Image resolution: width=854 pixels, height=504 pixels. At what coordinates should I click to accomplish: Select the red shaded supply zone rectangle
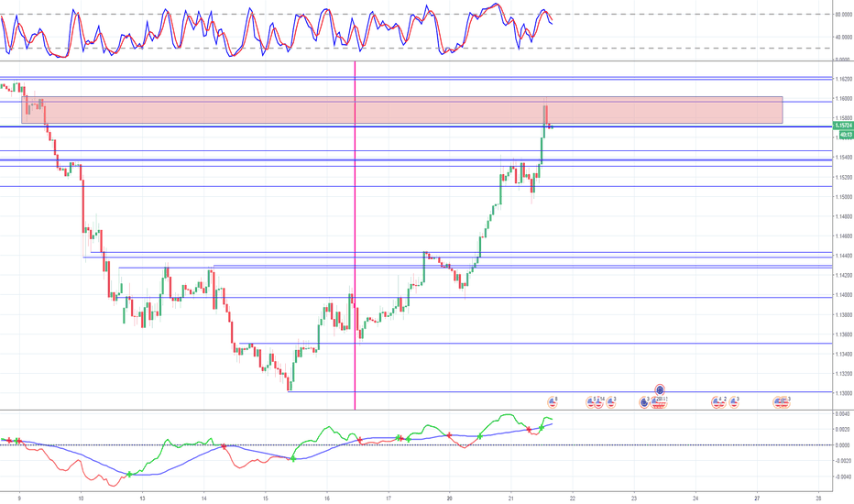click(x=402, y=110)
